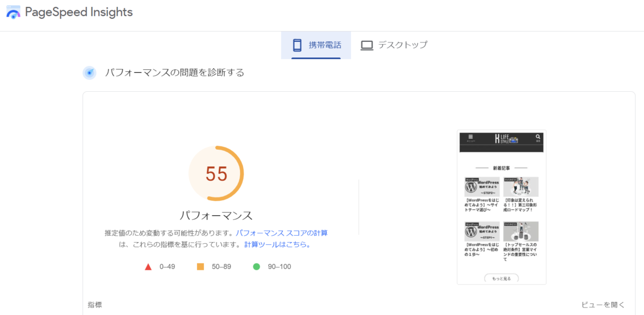644x315 pixels.
Task: Click the smartphone icon on the 携帯電話 tab
Action: [x=297, y=45]
